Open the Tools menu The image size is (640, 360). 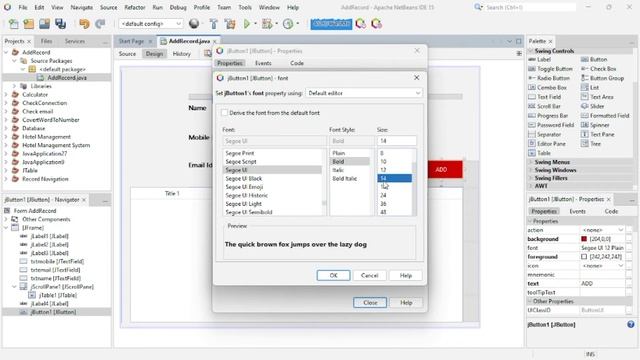coord(245,7)
